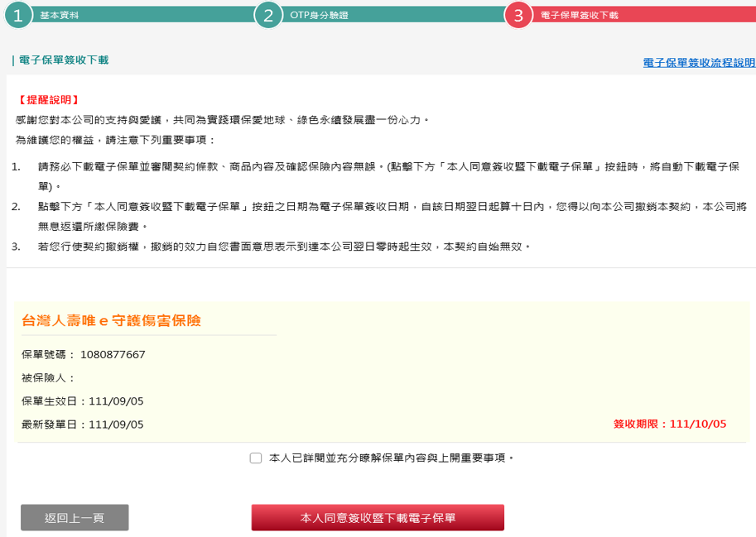Click 簽收期限：111/10/05 text
Screen dimensions: 756x537
point(670,424)
